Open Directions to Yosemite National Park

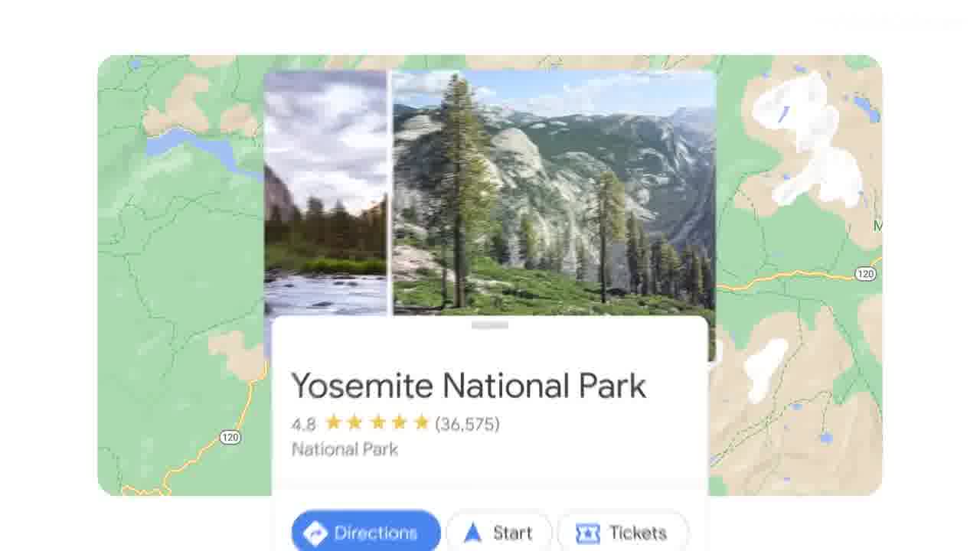point(366,533)
